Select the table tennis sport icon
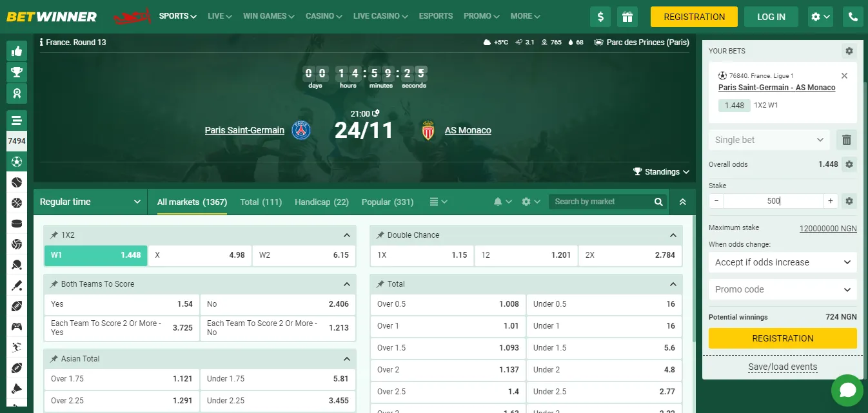 (17, 265)
